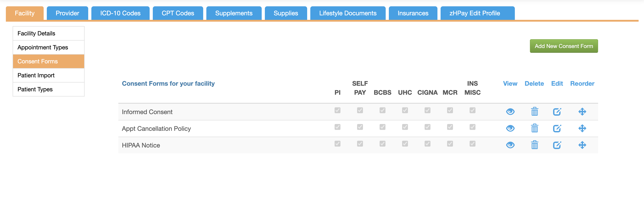Click the Informed Consent form name
This screenshot has width=644, height=207.
(x=147, y=112)
